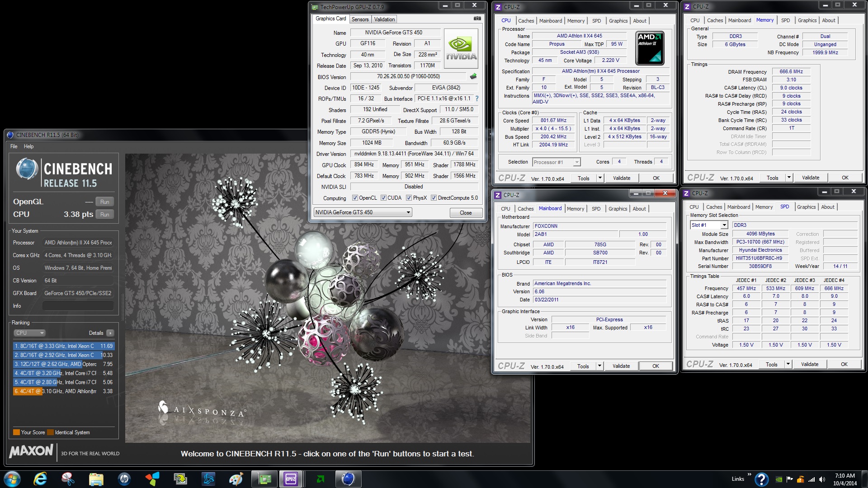Launch Internet Explorer from taskbar
Screen dimensions: 868x488
40,479
